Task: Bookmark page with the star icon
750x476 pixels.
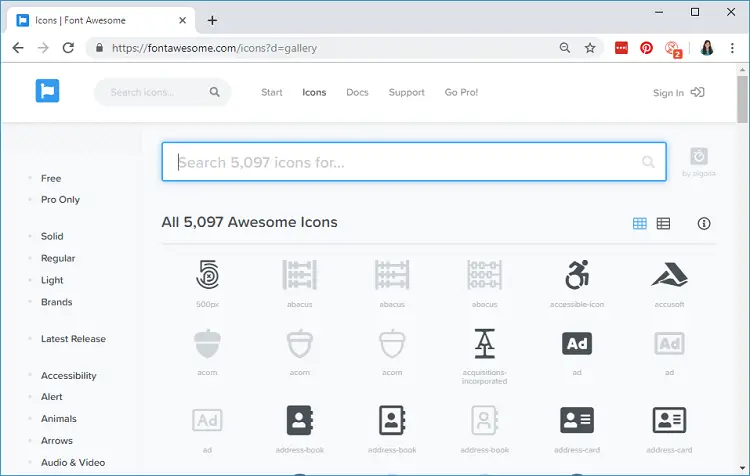Action: [590, 48]
